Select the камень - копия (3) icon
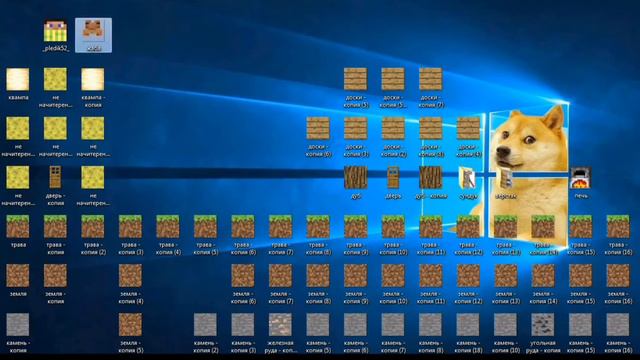The image size is (640, 360). (243, 324)
